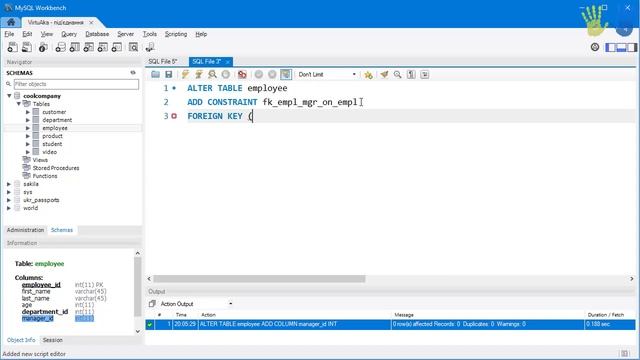This screenshot has height=360, width=640.
Task: Toggle display of invisible characters
Action: (411, 74)
